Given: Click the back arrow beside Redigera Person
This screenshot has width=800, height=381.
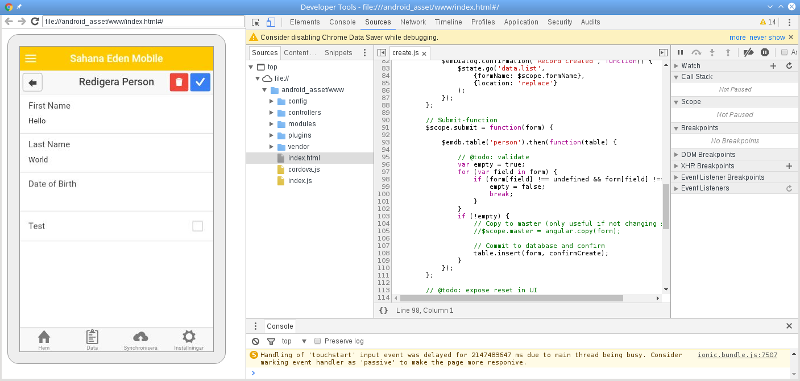Looking at the screenshot, I should (x=33, y=82).
